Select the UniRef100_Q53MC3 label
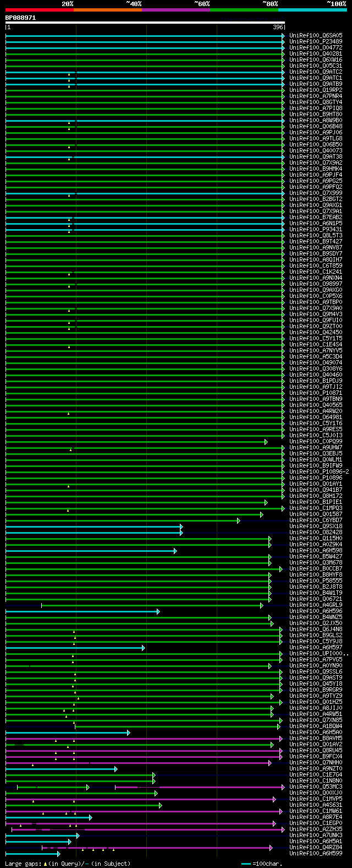Screen dimensions: 352x868 pos(316,787)
